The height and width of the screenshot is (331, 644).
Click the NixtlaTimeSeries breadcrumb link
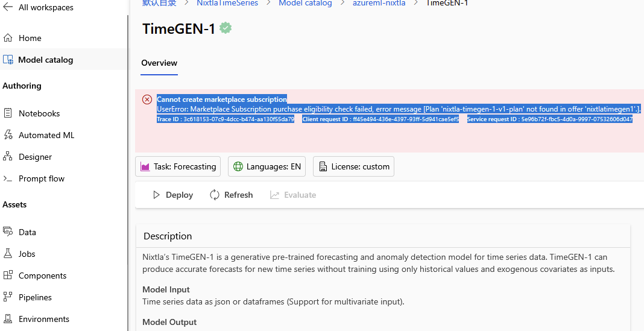(x=227, y=3)
